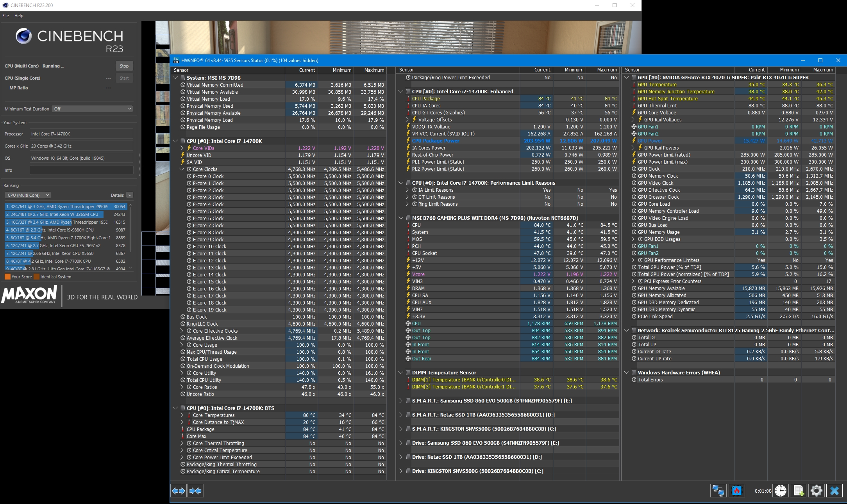Open the Help menu in Cinebench

pos(19,16)
